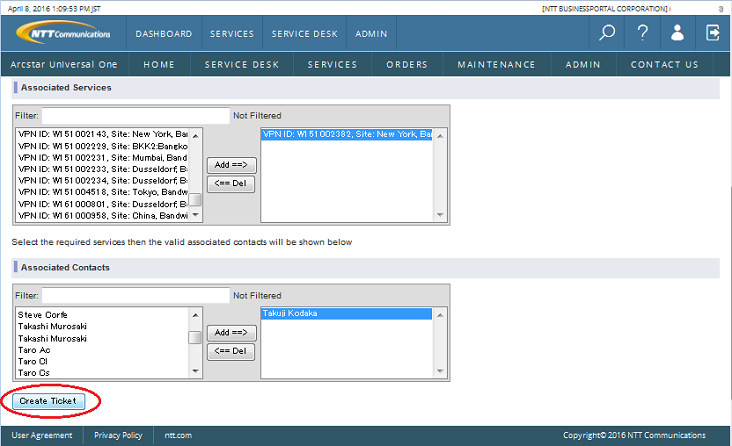
Task: Open SERVICE DESK in top header
Action: click(305, 34)
